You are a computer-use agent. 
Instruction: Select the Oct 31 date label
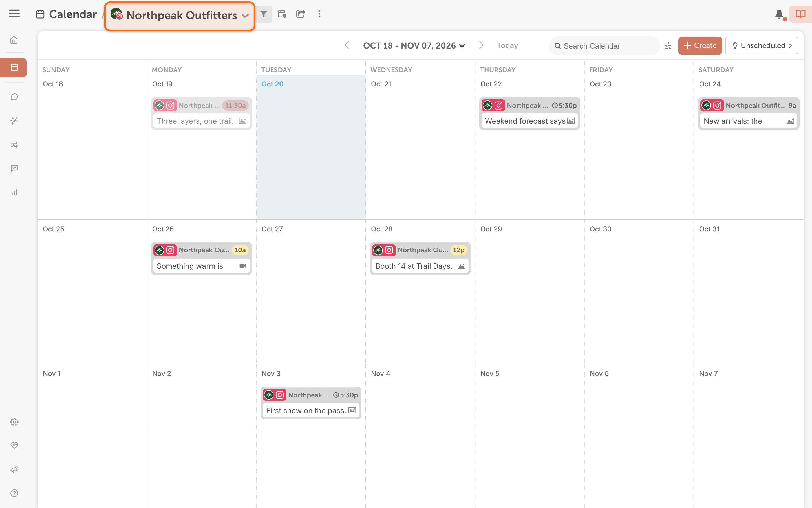[709, 229]
